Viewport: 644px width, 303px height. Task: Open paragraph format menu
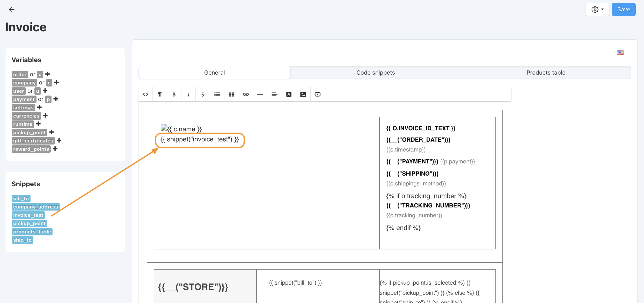[x=160, y=94]
